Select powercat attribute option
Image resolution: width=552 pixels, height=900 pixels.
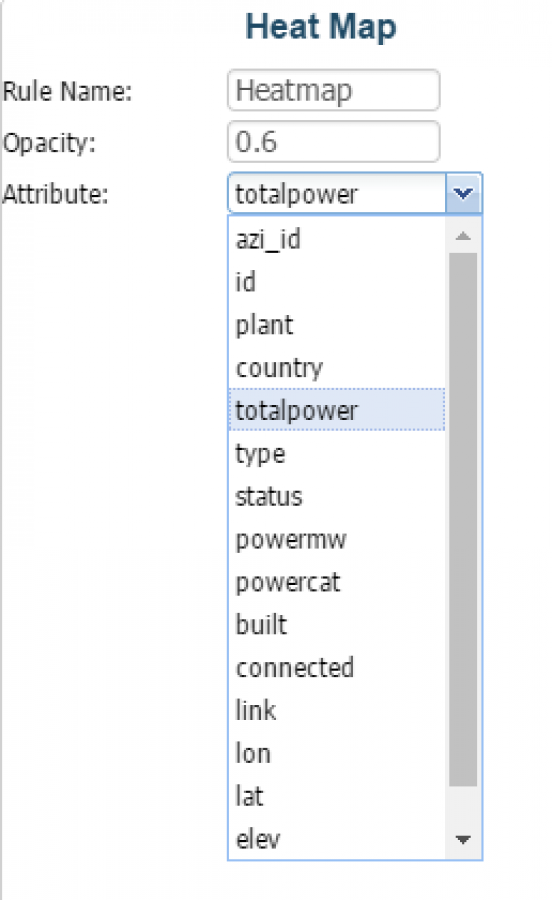coord(337,582)
